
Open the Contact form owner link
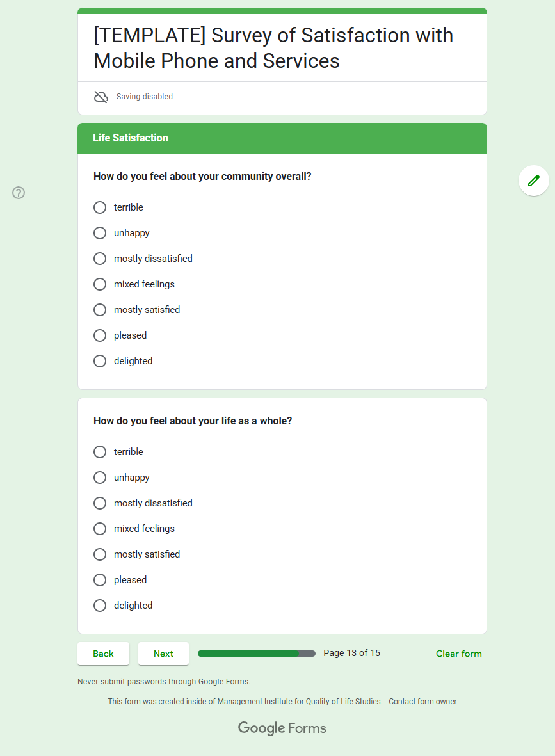(422, 702)
